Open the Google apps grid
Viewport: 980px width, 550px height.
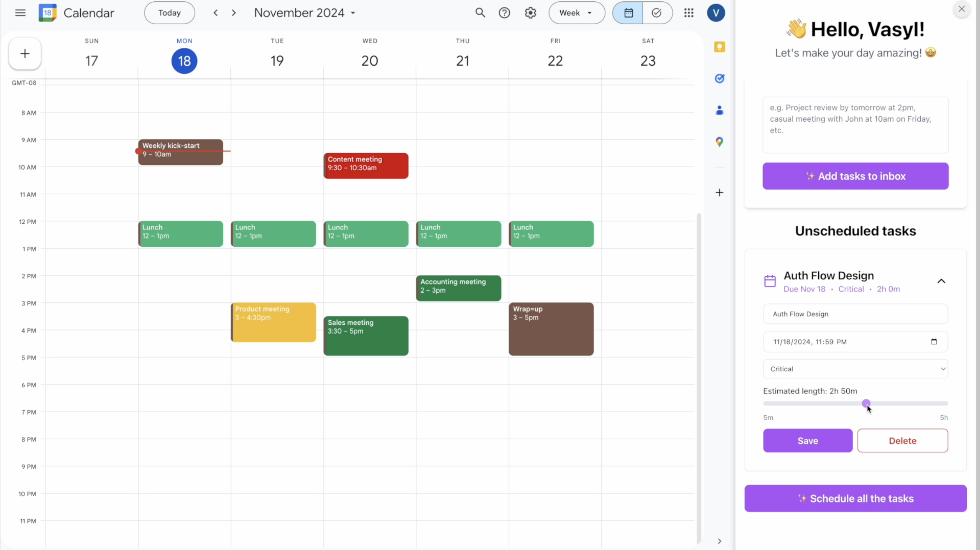pyautogui.click(x=689, y=13)
